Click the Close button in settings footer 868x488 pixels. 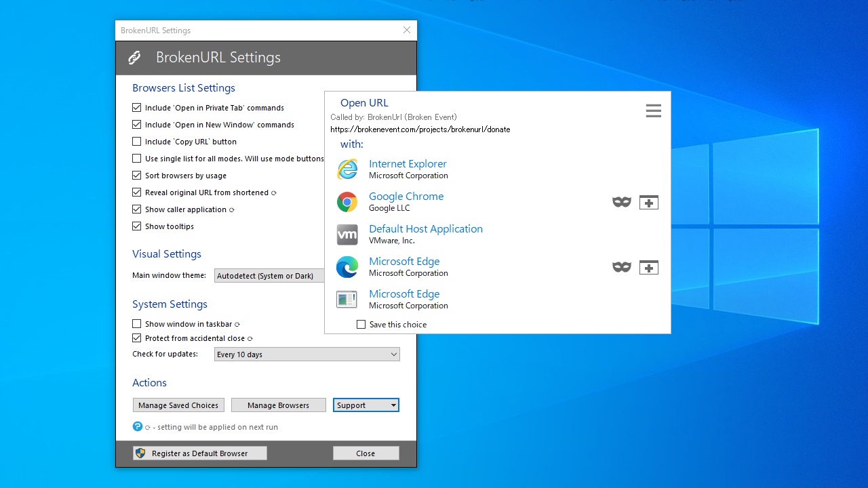tap(366, 453)
